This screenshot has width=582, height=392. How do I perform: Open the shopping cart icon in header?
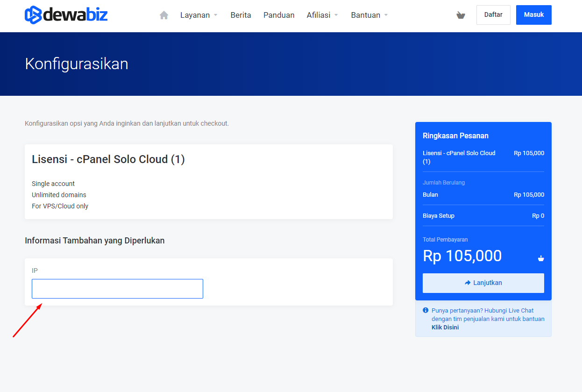point(461,15)
